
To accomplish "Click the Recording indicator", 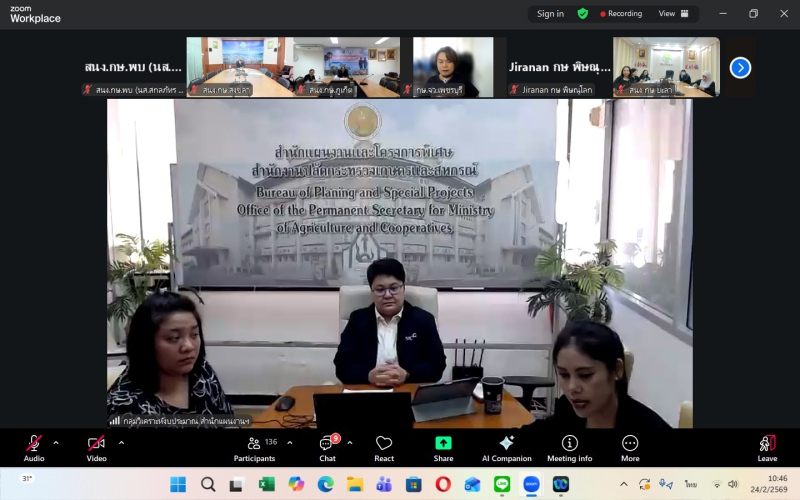I will coord(621,14).
